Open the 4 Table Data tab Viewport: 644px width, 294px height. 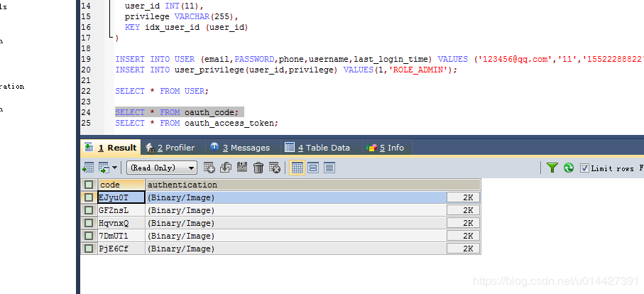tap(317, 148)
